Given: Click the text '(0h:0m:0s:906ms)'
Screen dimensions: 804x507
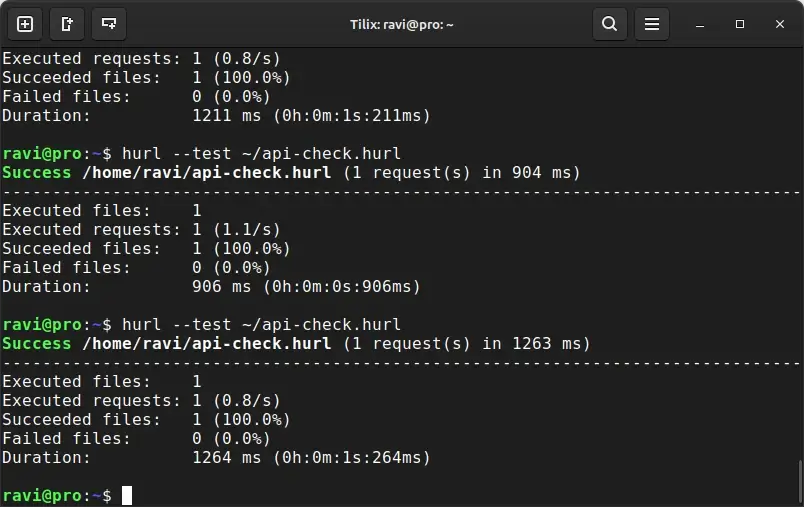Looking at the screenshot, I should click(x=341, y=286).
